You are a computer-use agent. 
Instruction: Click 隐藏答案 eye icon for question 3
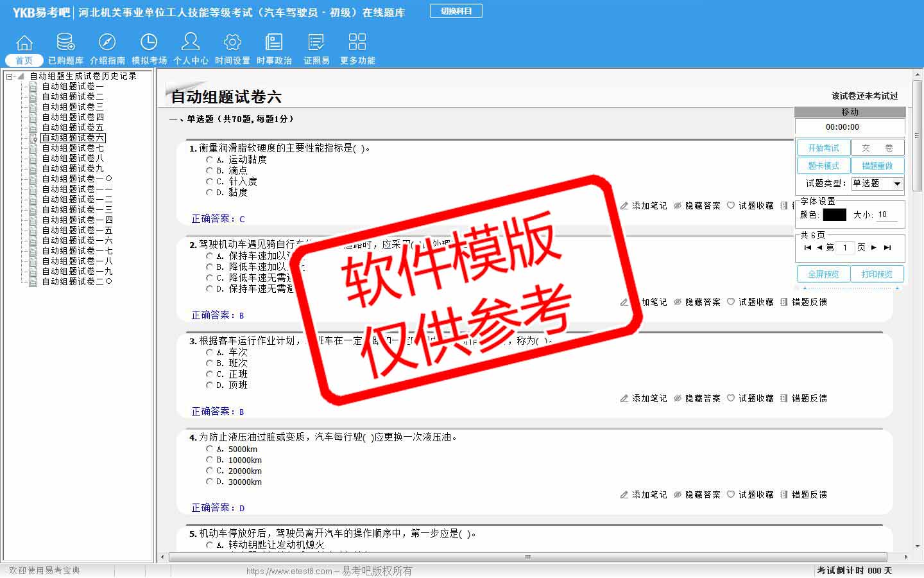point(678,398)
